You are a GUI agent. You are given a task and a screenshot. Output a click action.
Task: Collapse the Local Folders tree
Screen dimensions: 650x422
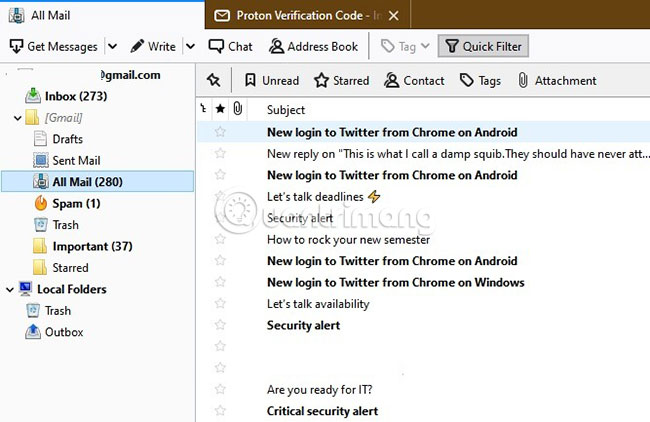[x=10, y=289]
